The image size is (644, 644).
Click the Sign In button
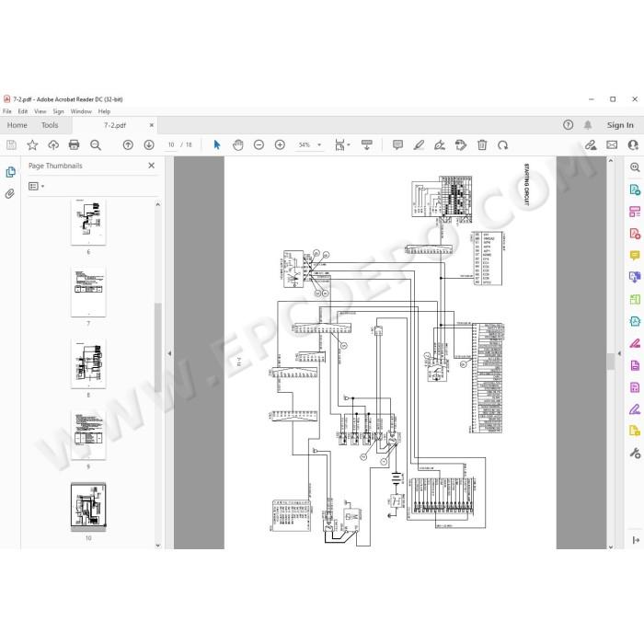pyautogui.click(x=620, y=125)
